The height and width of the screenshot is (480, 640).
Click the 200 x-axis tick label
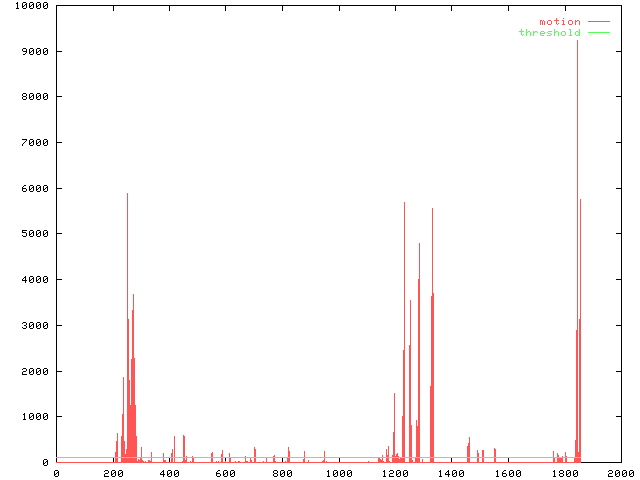click(113, 473)
